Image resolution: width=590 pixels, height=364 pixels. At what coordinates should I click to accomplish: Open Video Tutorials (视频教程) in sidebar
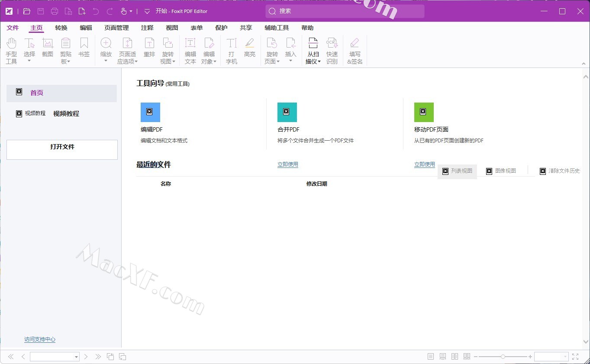(x=66, y=114)
